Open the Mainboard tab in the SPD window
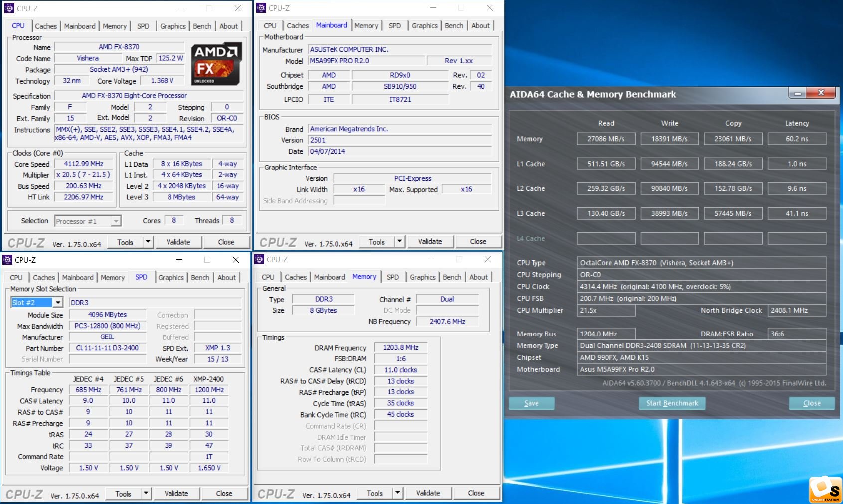The height and width of the screenshot is (504, 843). click(x=78, y=278)
